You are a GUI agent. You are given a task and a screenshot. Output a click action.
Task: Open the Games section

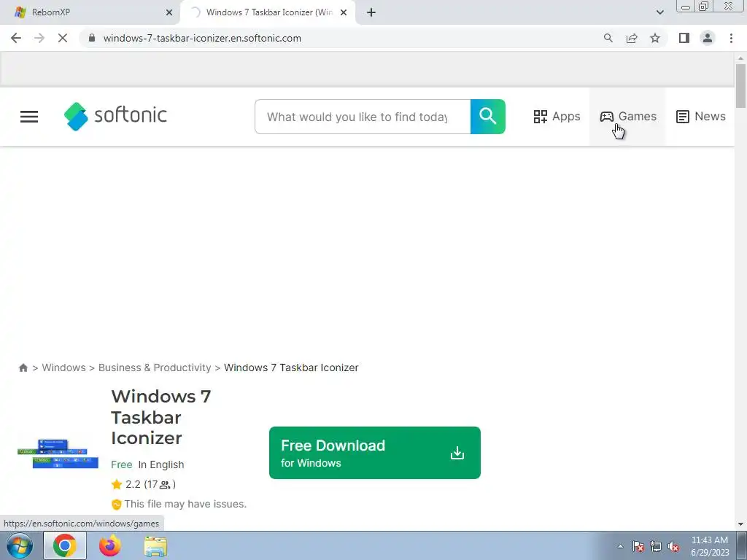coord(628,117)
